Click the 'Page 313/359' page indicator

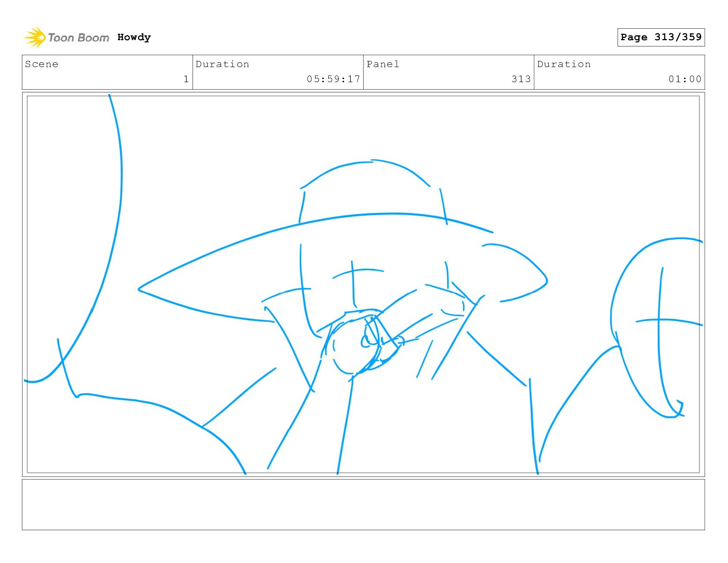click(x=661, y=37)
